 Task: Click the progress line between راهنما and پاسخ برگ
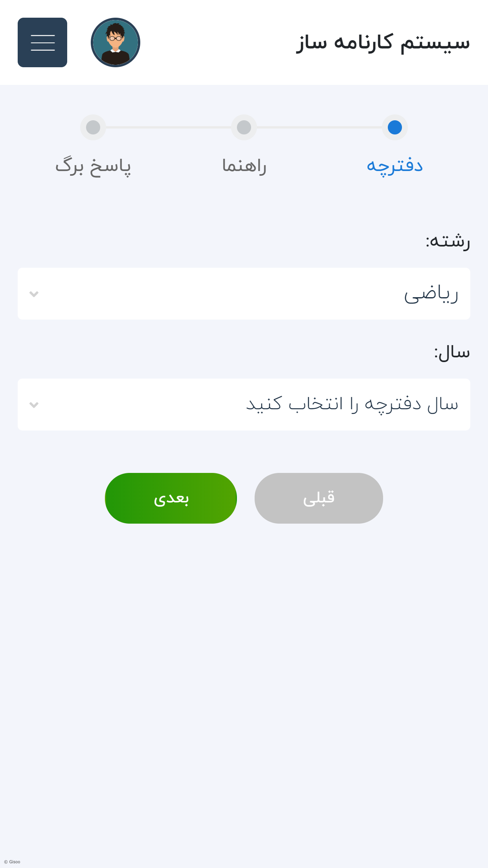coord(168,127)
